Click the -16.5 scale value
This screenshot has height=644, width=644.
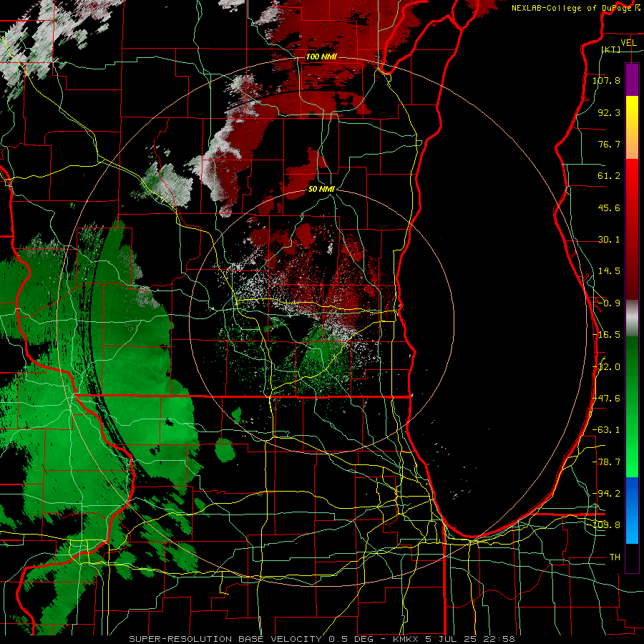tap(606, 335)
